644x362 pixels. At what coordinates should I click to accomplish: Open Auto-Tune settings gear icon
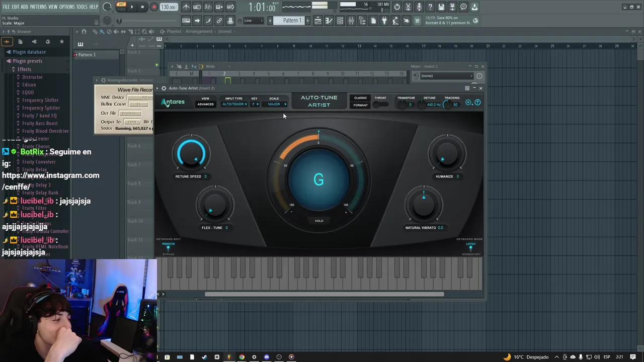468,103
